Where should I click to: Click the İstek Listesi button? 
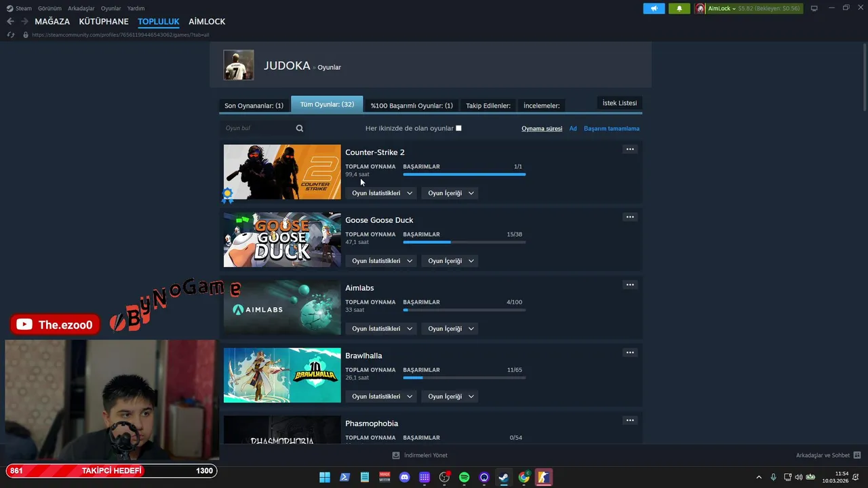[620, 103]
